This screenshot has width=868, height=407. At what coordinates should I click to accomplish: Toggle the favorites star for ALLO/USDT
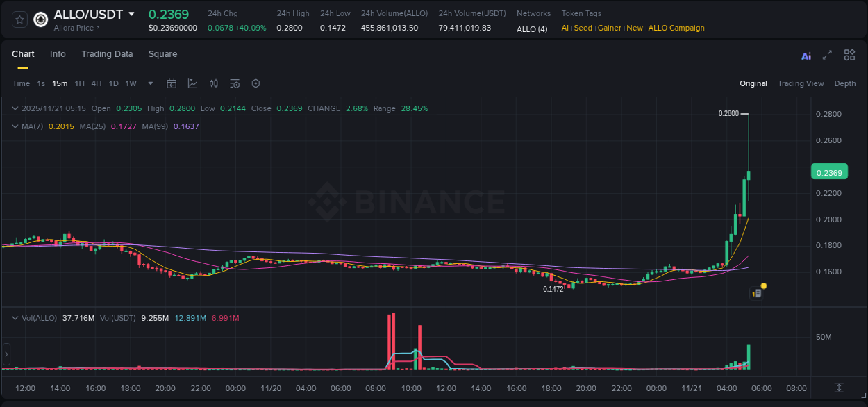point(19,19)
